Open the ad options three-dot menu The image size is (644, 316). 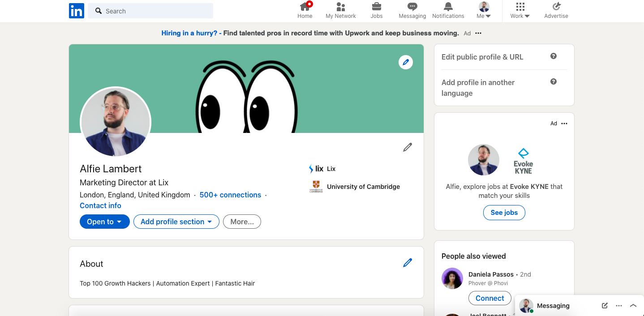[x=564, y=123]
